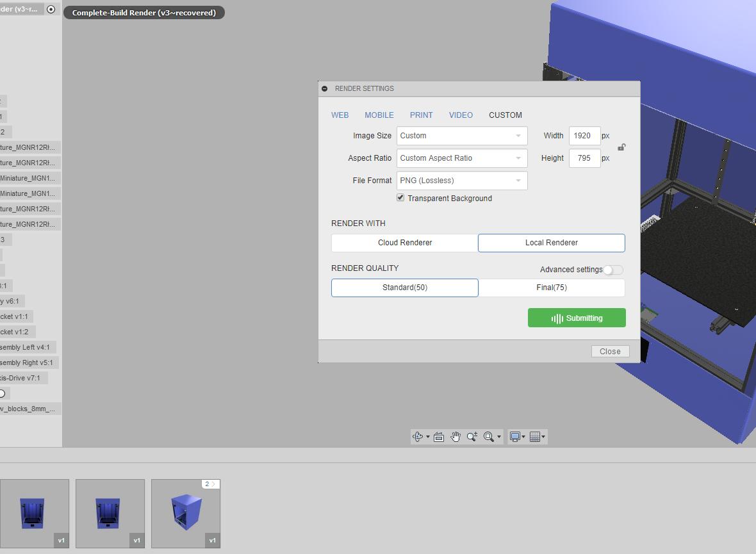
Task: Open the Display Settings monitor icon
Action: pos(514,437)
